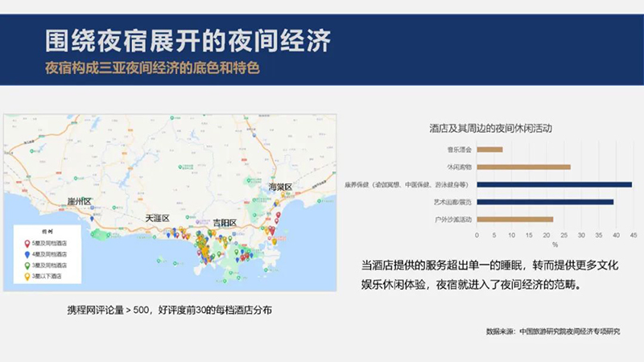Click the 天涯区 map label

coord(158,218)
